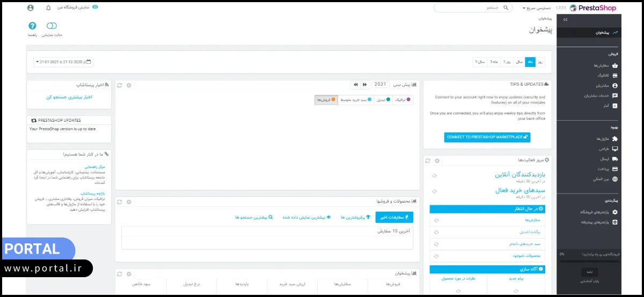This screenshot has width=644, height=297.
Task: Click the ادامه (Continue) onboarding button
Action: click(589, 272)
